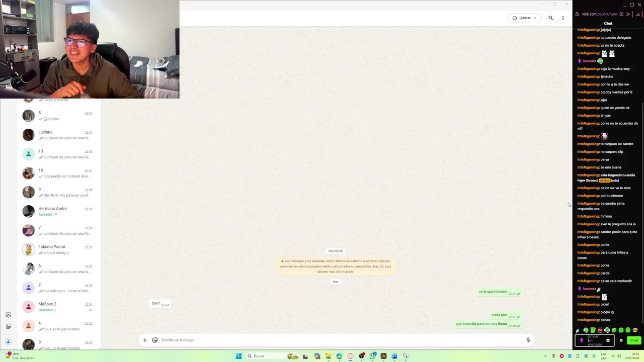Open the Channels icon in WhatsApp sidebar
This screenshot has width=644, height=362.
tap(8, 315)
